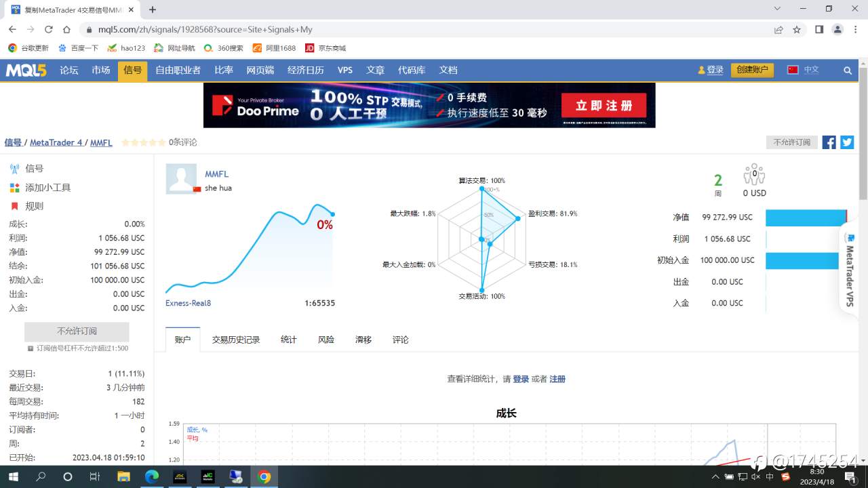Switch to 风险 tab
Screen dimensions: 868x488
point(326,340)
